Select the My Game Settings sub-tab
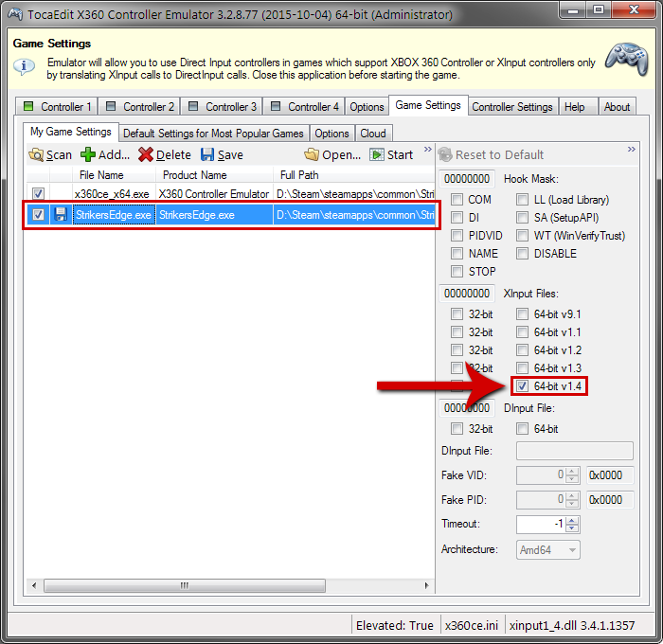This screenshot has width=663, height=644. point(71,132)
